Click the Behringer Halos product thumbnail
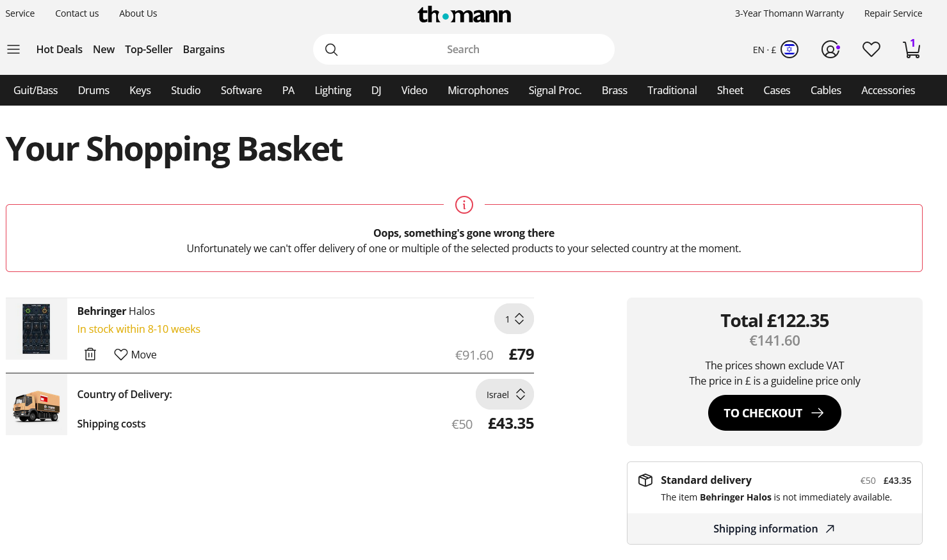Viewport: 947px width, 560px height. click(x=36, y=329)
